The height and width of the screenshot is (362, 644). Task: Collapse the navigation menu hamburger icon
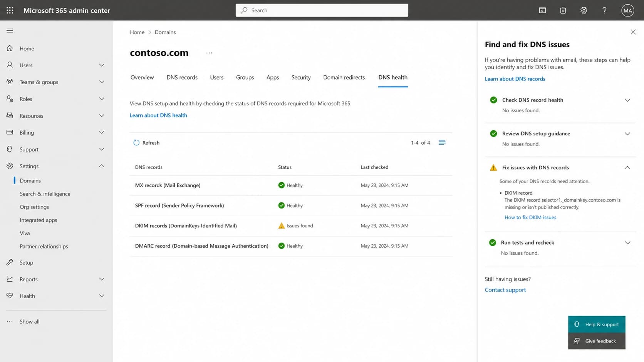(x=10, y=31)
